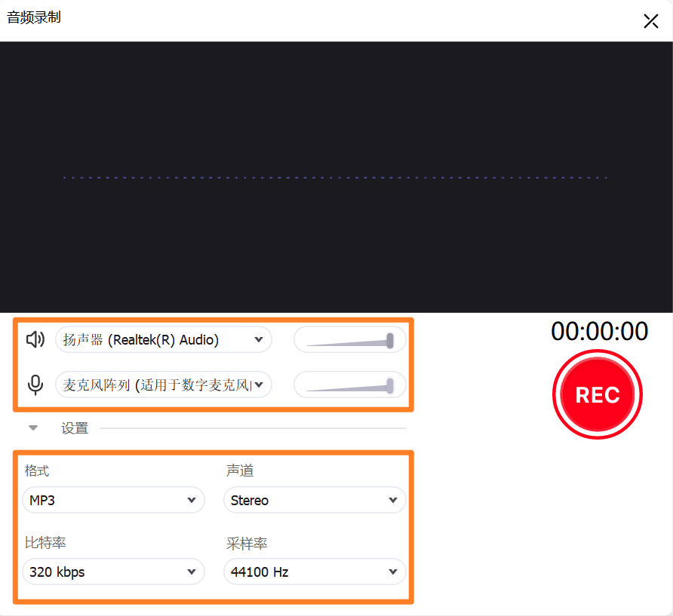Open the 麦克风阵列 input device dropdown
The image size is (673, 616).
164,385
